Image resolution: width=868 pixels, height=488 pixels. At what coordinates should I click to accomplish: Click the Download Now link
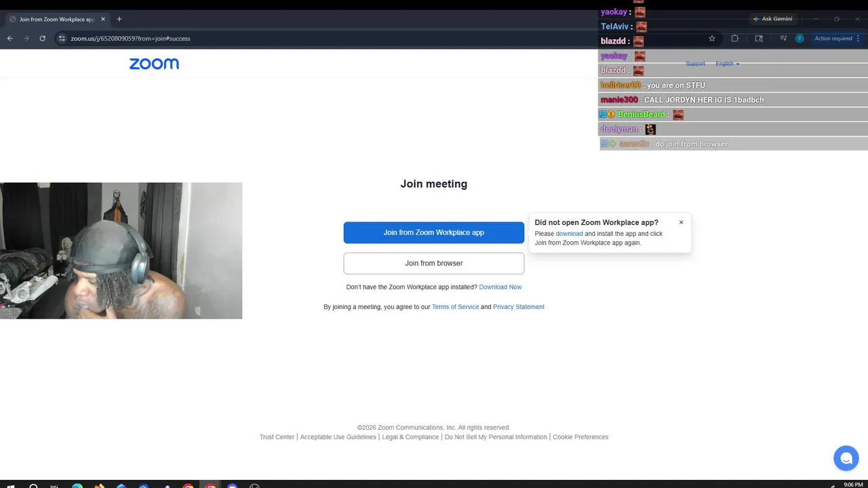pos(500,287)
